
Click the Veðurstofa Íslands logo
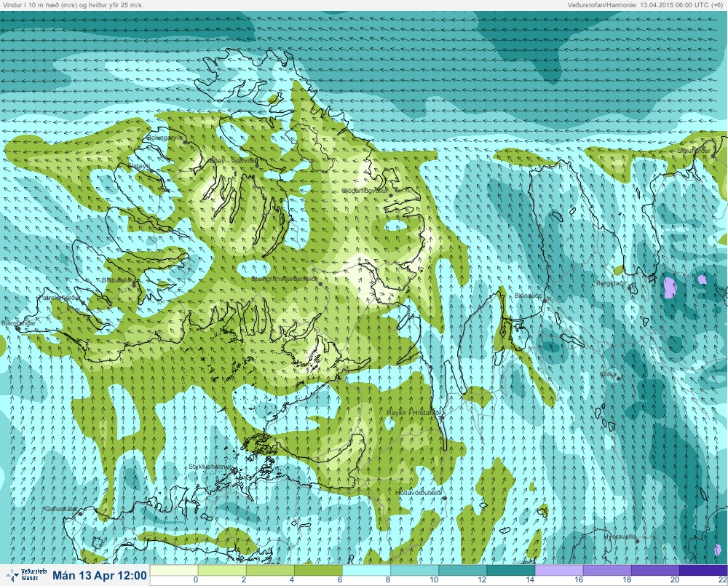(27, 575)
